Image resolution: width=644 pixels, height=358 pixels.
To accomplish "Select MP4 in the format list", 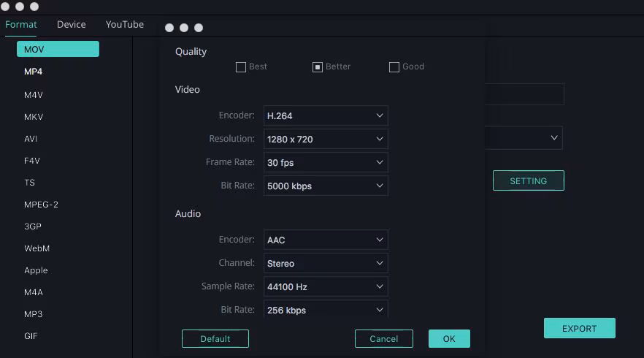I will coord(34,72).
